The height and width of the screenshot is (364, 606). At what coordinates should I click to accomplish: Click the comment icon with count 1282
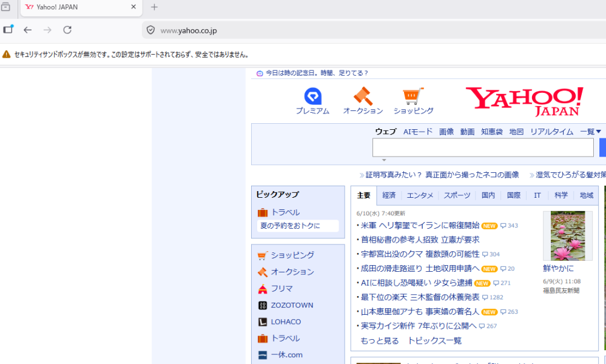pyautogui.click(x=485, y=297)
